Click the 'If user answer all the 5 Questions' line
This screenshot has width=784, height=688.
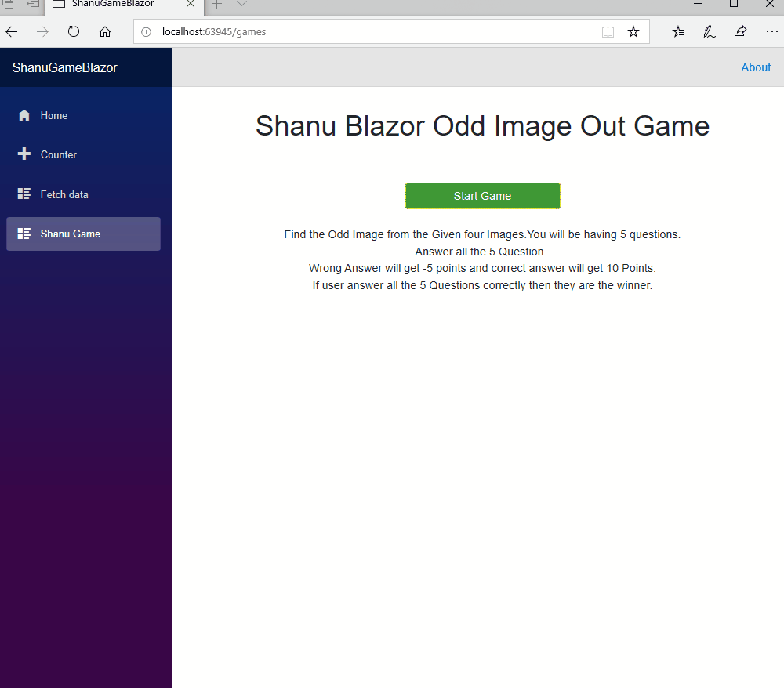point(482,285)
